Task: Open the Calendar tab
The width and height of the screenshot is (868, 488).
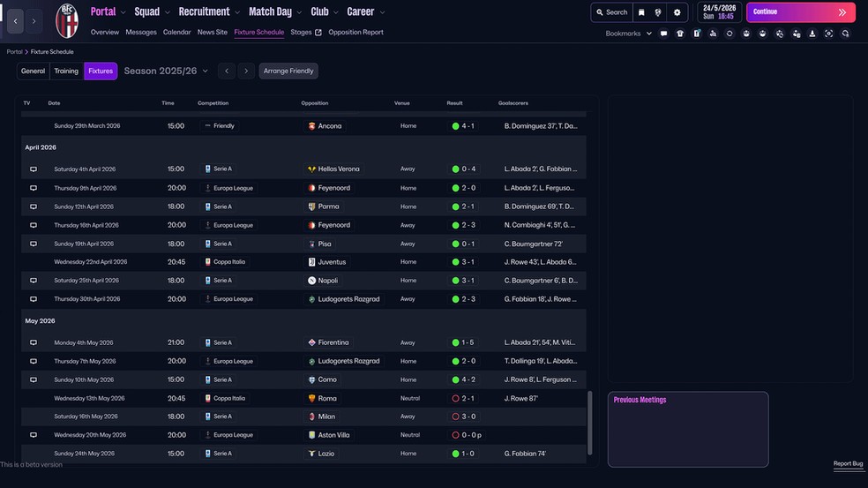Action: [x=176, y=33]
